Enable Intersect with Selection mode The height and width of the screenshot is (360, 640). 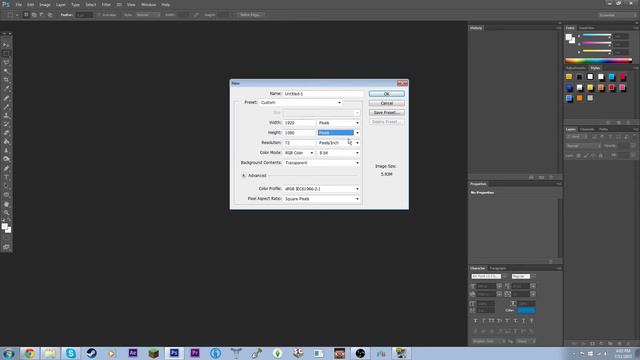point(50,15)
